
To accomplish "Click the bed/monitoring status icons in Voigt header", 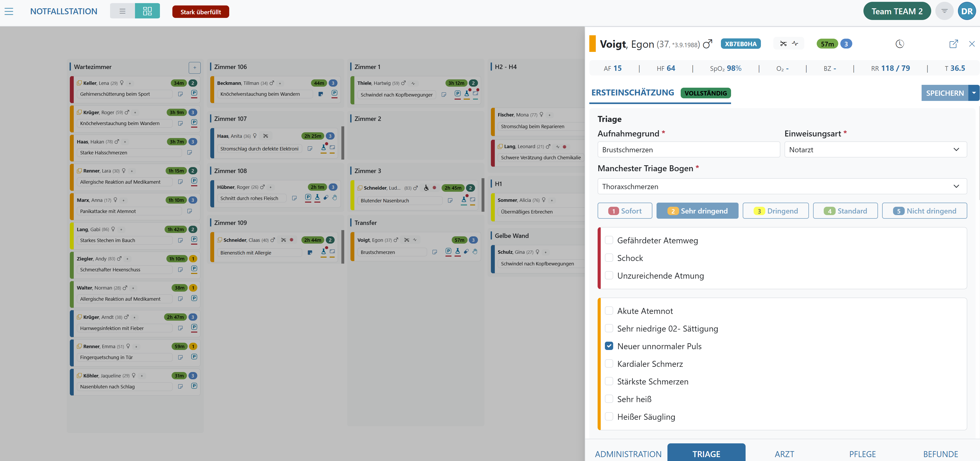I will pos(789,44).
